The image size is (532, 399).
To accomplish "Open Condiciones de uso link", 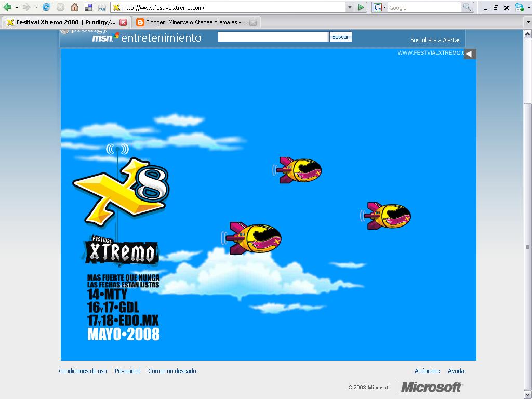I will [83, 371].
